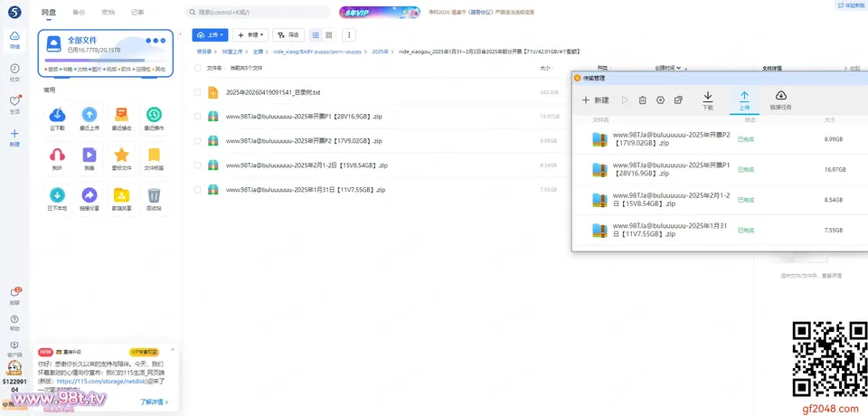
Task: Open the 2025年 breadcrumb folder
Action: tap(380, 52)
